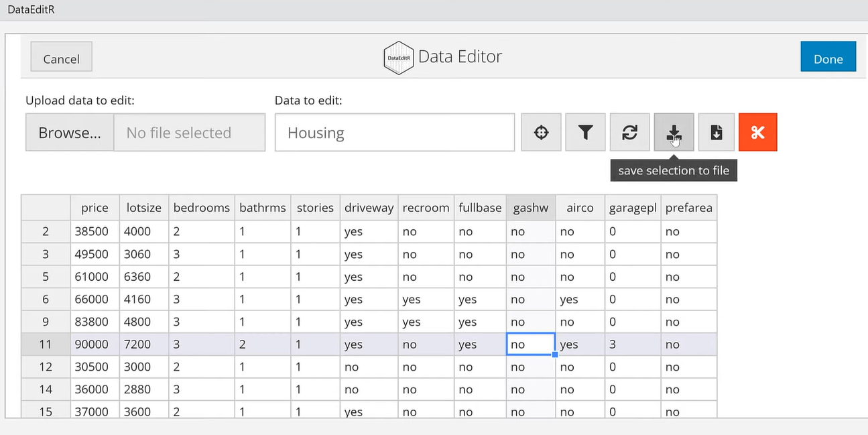Image resolution: width=868 pixels, height=435 pixels.
Task: Select row header 2
Action: pos(46,231)
